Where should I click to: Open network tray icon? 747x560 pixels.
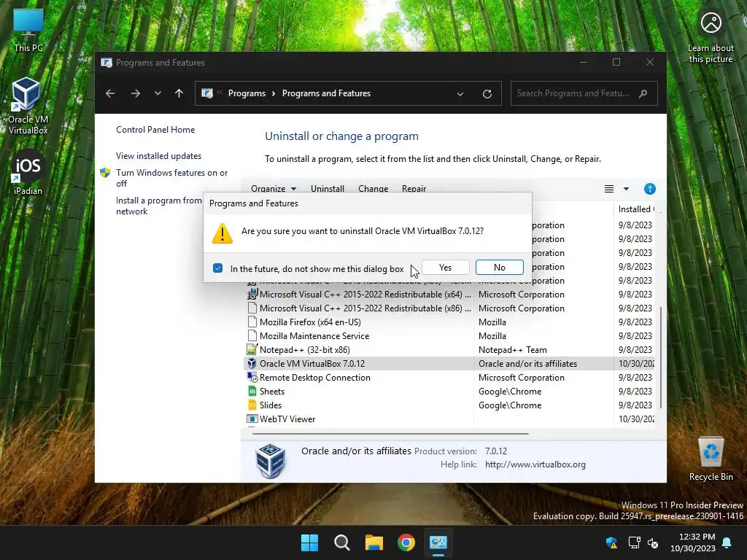point(634,542)
